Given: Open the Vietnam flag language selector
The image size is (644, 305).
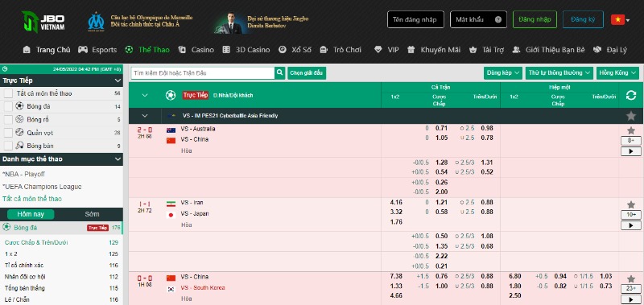Looking at the screenshot, I should pos(620,19).
